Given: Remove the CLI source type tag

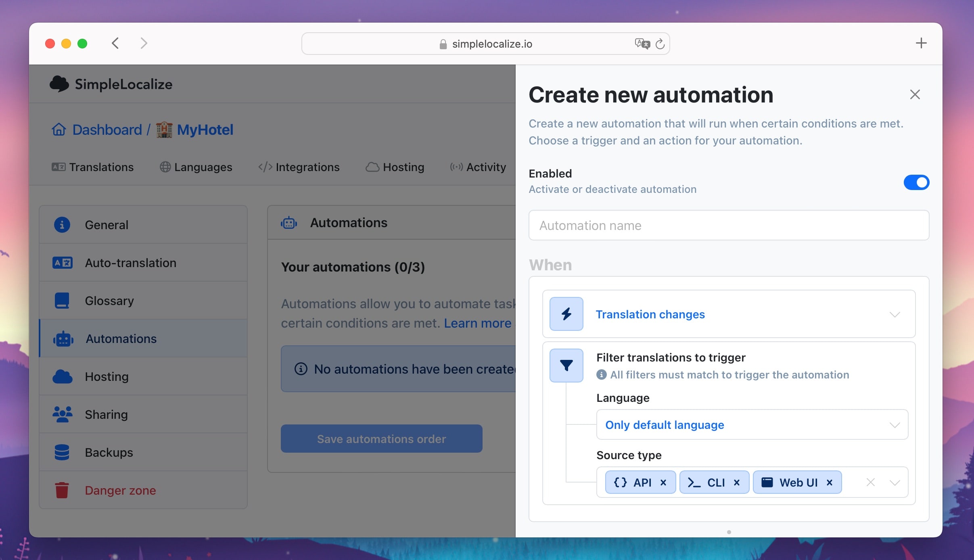Looking at the screenshot, I should click(x=737, y=483).
